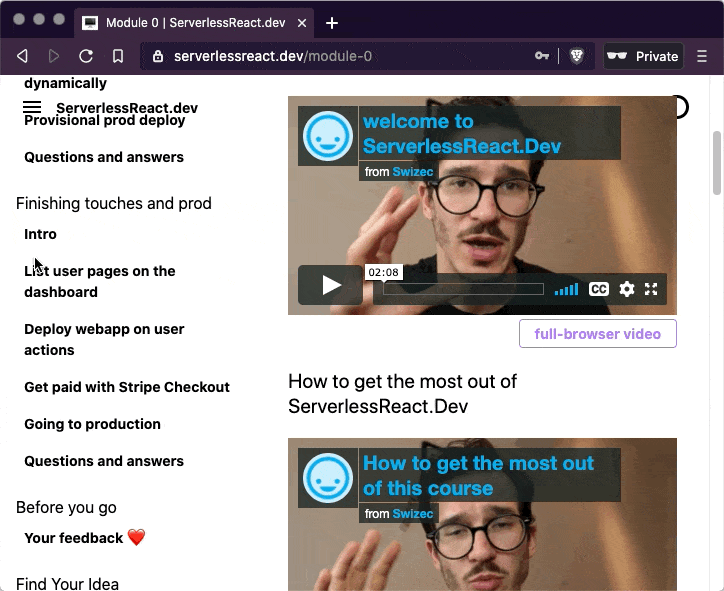The image size is (724, 591).
Task: Open Deploy webapp on user actions
Action: (104, 339)
